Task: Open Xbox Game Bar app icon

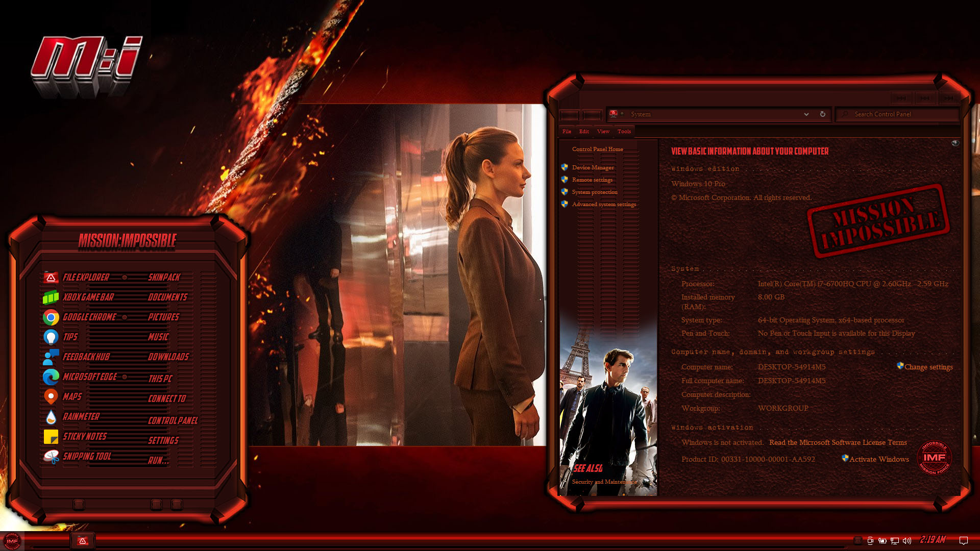Action: [x=51, y=297]
